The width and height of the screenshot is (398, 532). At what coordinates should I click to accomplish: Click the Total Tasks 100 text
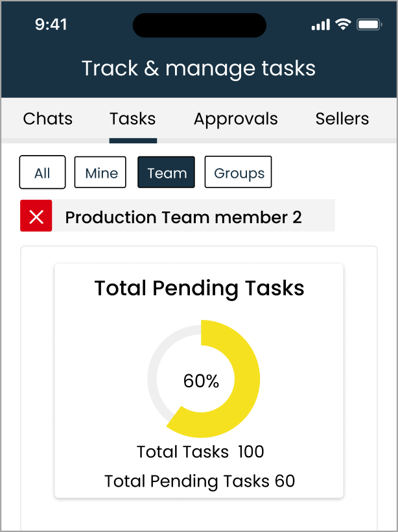[x=200, y=452]
